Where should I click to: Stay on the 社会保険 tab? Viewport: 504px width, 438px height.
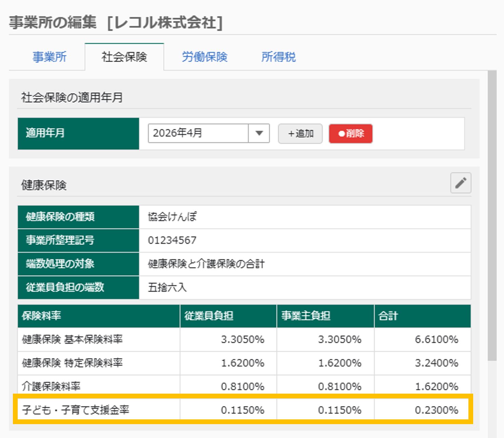point(124,57)
